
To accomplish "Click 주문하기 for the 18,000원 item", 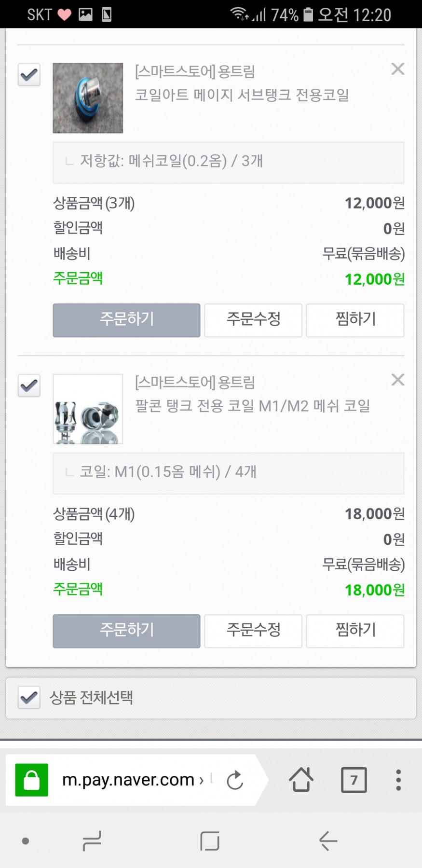I will click(126, 631).
